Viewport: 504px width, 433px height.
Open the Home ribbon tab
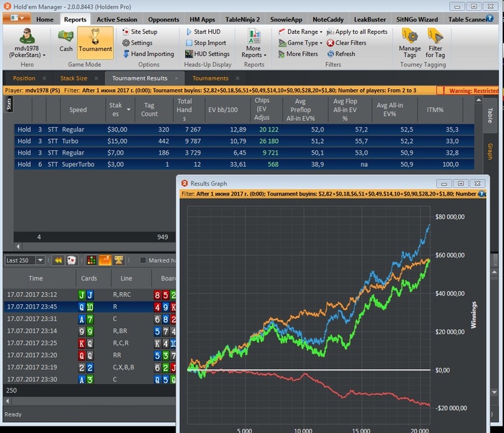(x=45, y=19)
